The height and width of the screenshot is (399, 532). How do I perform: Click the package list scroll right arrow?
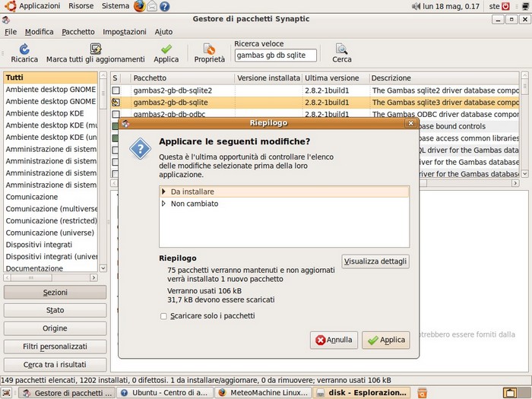[x=515, y=183]
